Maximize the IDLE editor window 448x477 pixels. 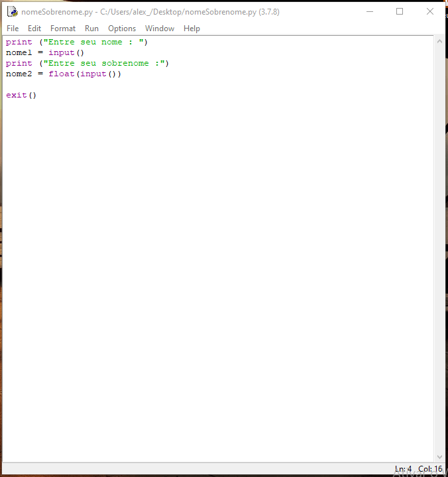(x=400, y=11)
